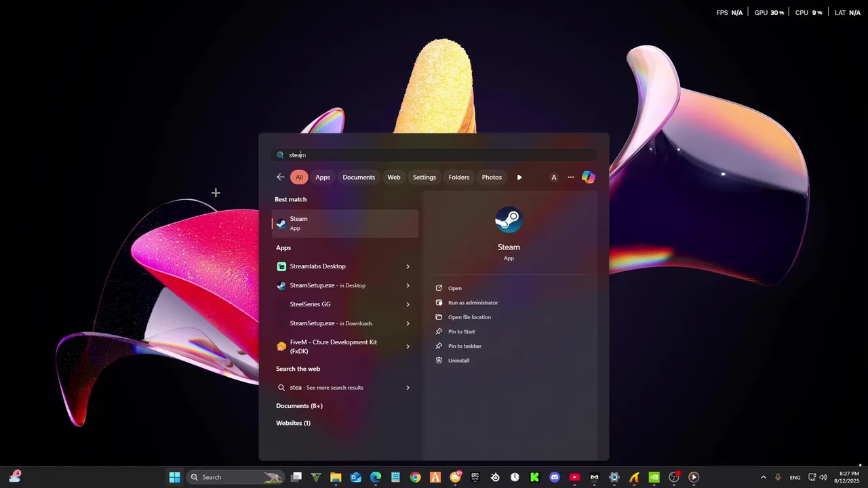Open the Copilot icon in search panel

pyautogui.click(x=589, y=177)
